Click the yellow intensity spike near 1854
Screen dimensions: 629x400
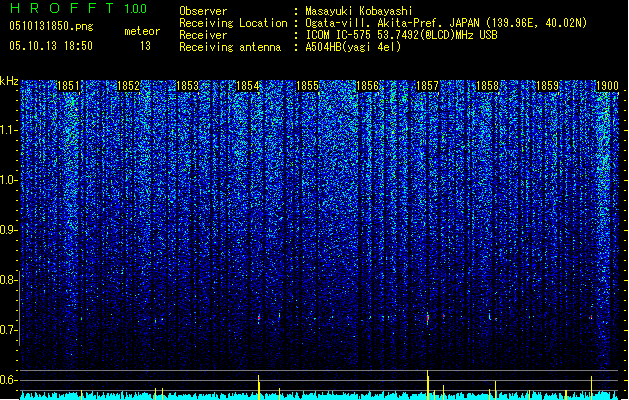click(x=259, y=387)
